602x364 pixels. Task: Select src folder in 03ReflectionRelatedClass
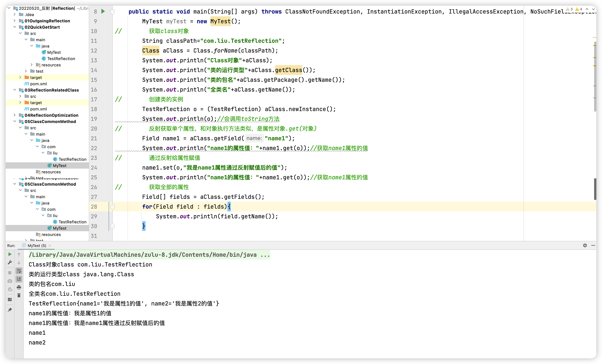(x=33, y=96)
